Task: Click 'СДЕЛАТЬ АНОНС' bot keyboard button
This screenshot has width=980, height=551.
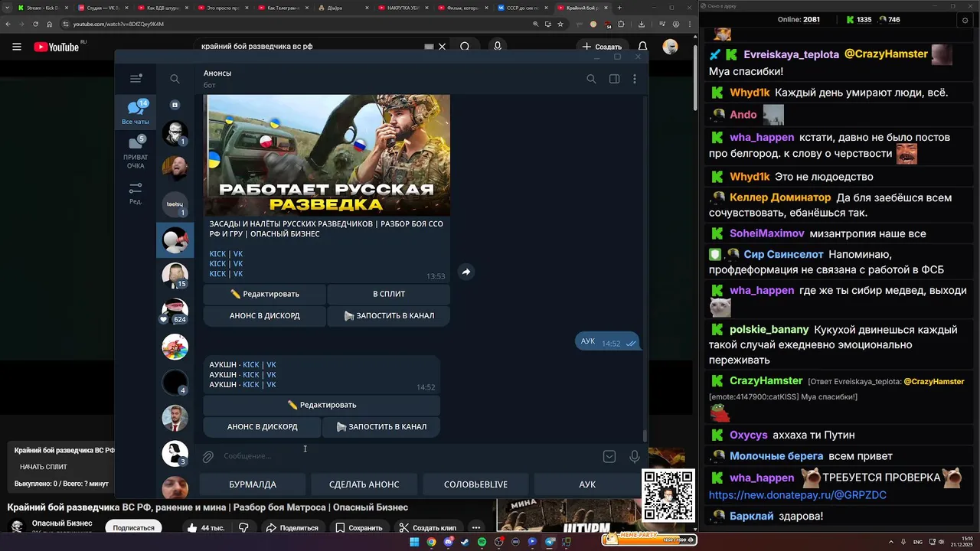Action: (364, 484)
